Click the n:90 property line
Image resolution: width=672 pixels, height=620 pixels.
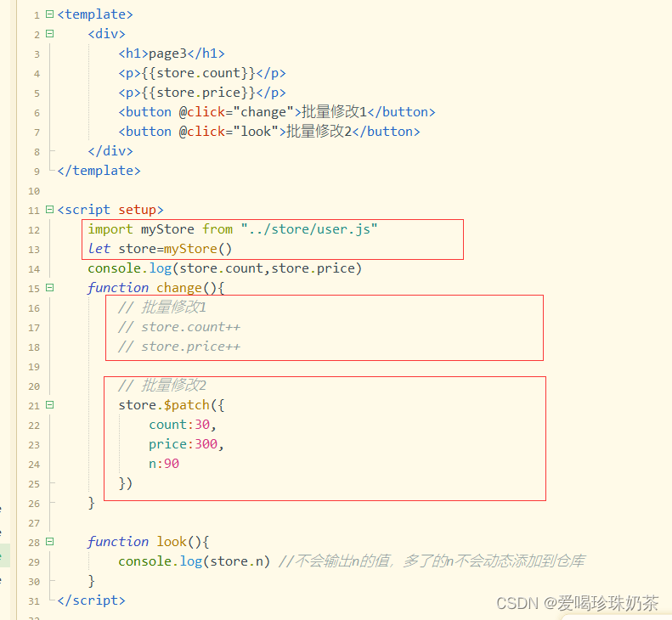point(164,464)
